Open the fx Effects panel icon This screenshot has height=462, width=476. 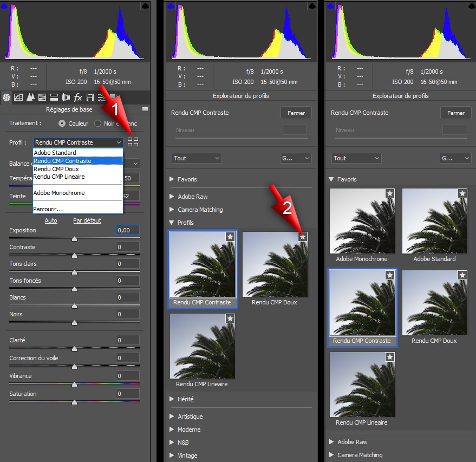click(x=78, y=97)
